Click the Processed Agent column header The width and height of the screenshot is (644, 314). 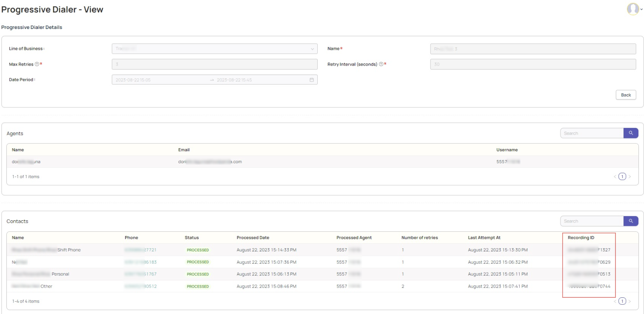pos(354,238)
